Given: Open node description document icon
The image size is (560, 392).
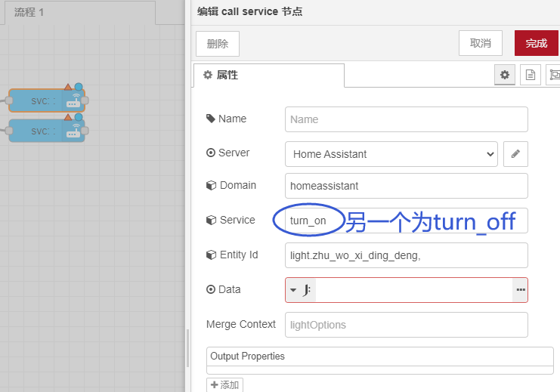Looking at the screenshot, I should (531, 75).
